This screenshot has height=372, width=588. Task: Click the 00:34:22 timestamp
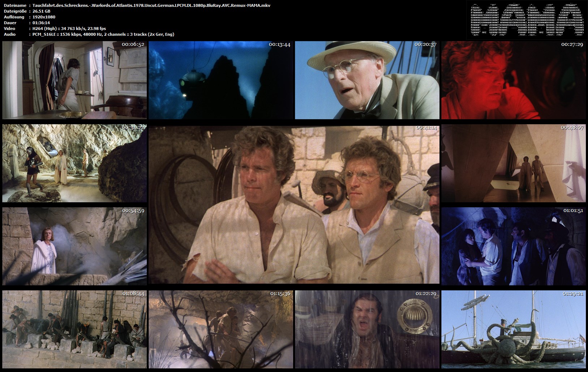[x=133, y=127]
